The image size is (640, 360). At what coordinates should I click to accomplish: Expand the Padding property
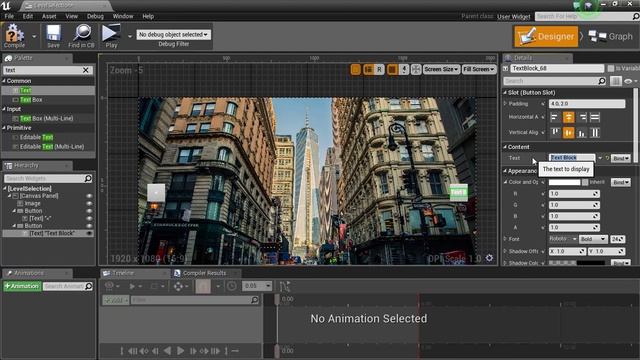[x=505, y=104]
